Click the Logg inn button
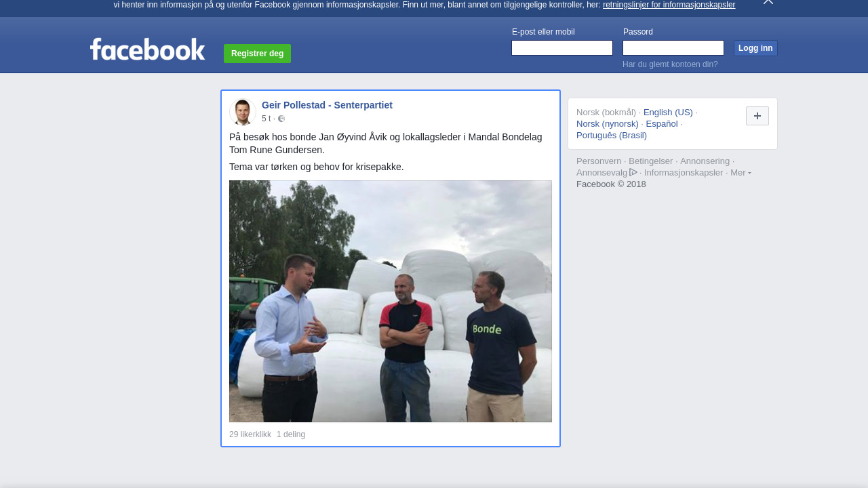Image resolution: width=868 pixels, height=488 pixels. tap(755, 48)
